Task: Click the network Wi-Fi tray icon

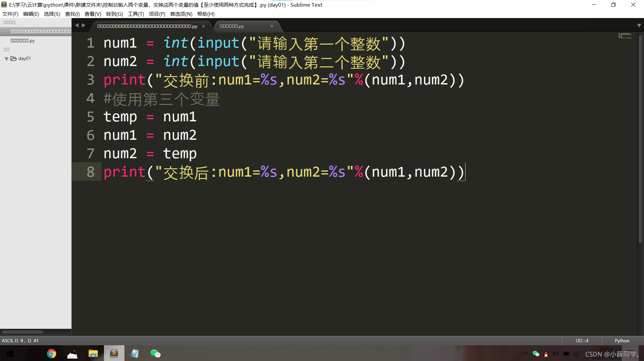Action: pos(577,354)
